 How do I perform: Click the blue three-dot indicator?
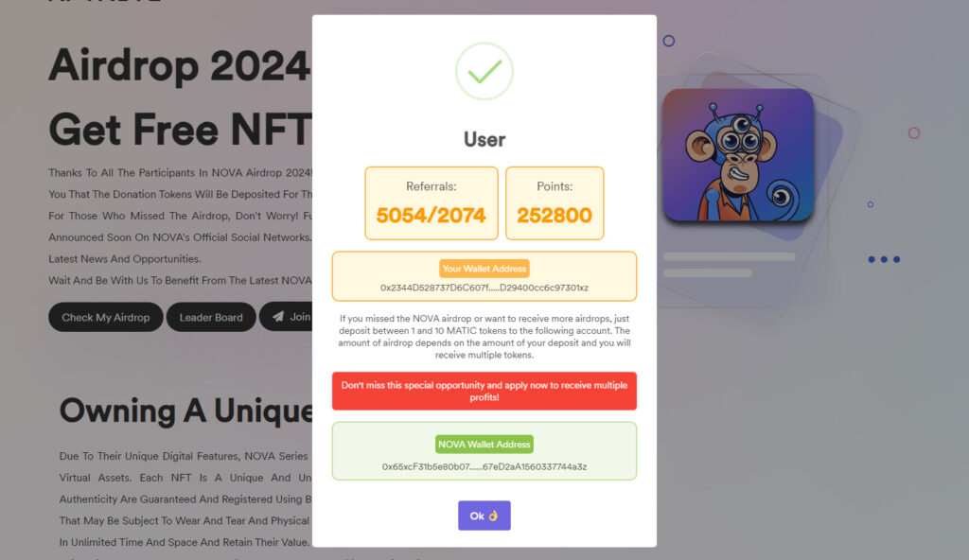[883, 259]
